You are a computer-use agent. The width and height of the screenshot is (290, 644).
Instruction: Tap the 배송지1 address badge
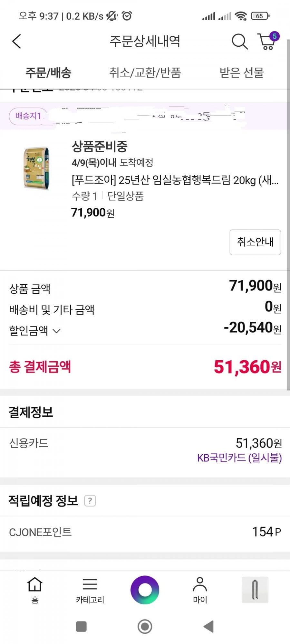(28, 116)
